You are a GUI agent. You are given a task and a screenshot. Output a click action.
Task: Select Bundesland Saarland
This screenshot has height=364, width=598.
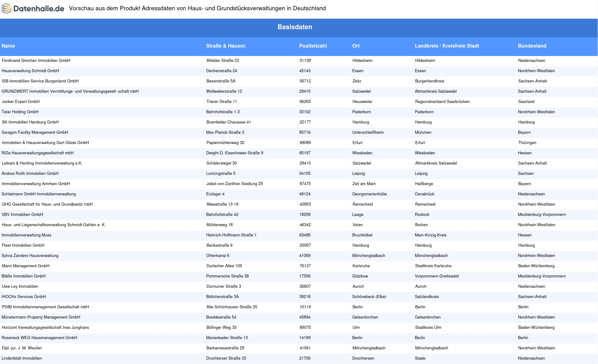(526, 102)
